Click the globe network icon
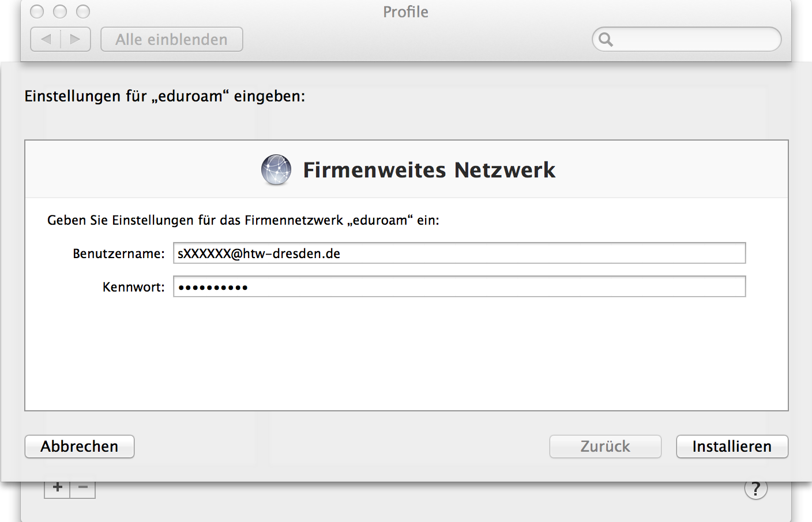Image resolution: width=812 pixels, height=522 pixels. point(276,170)
